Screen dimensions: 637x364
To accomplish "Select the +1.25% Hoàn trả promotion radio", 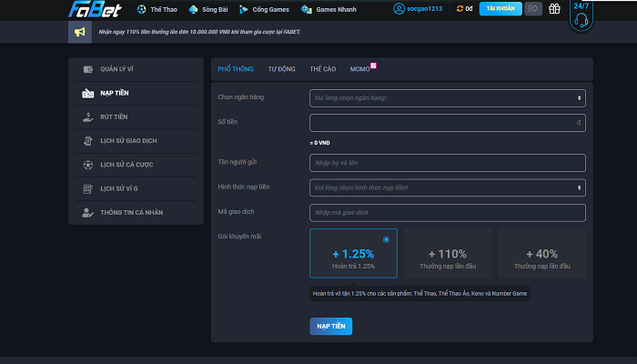I will 387,239.
